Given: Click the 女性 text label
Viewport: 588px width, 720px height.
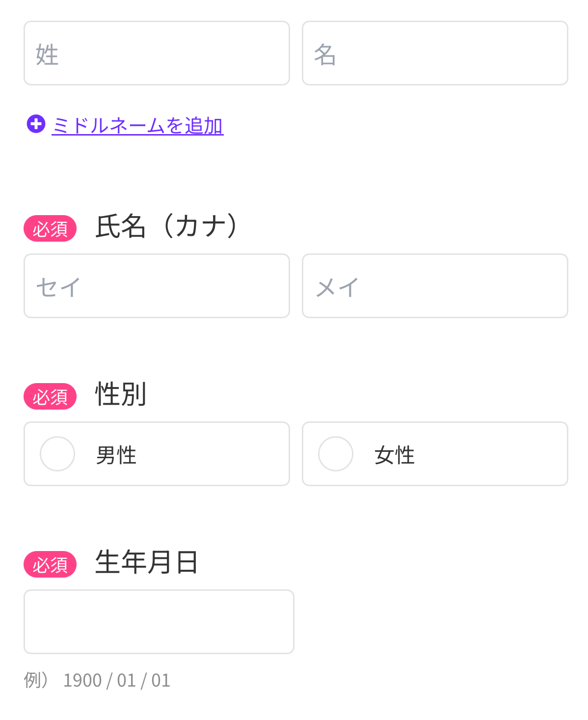Looking at the screenshot, I should pos(395,455).
